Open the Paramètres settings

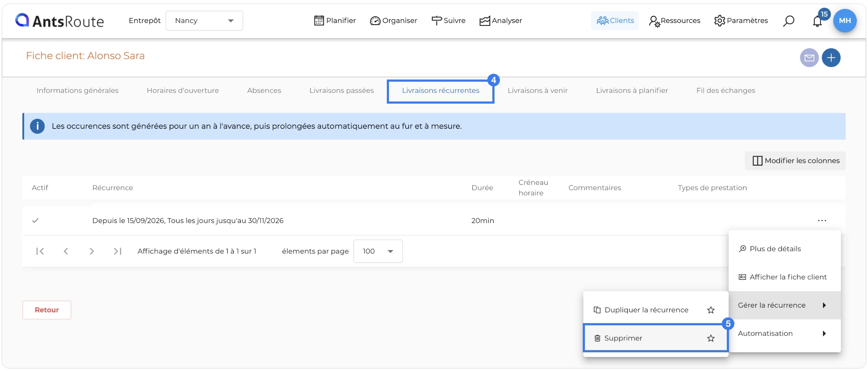[741, 21]
